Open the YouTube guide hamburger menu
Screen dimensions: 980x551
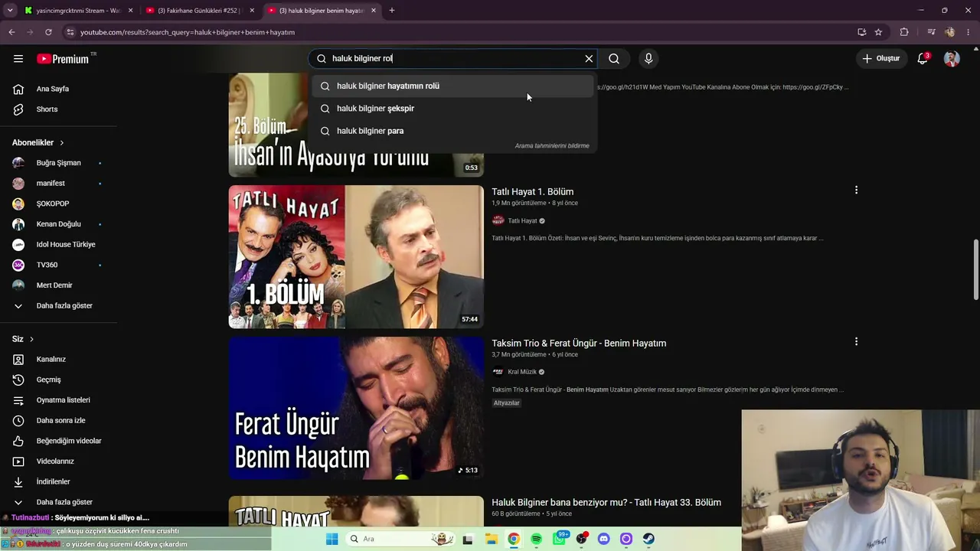tap(18, 58)
